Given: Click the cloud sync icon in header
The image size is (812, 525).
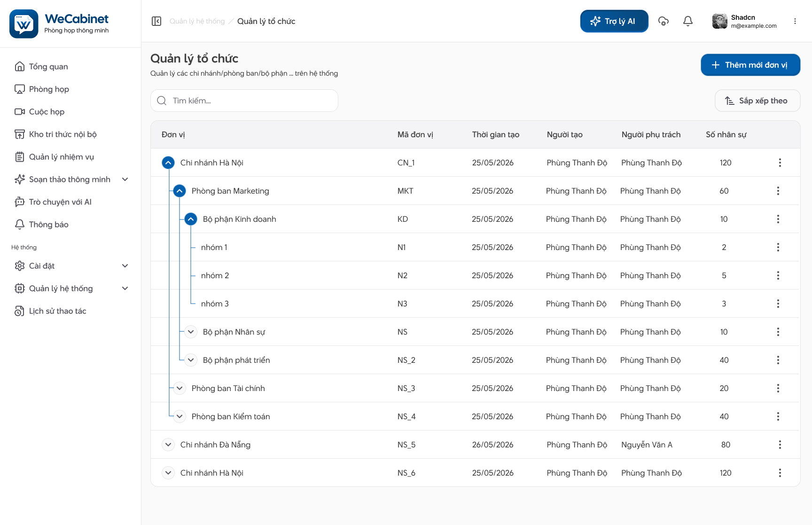Looking at the screenshot, I should (664, 21).
